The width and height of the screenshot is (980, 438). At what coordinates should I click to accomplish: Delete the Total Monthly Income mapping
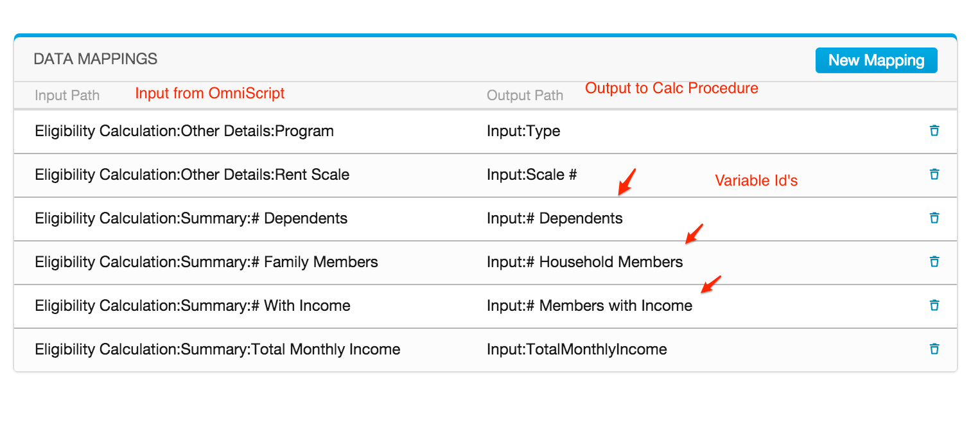[x=934, y=349]
